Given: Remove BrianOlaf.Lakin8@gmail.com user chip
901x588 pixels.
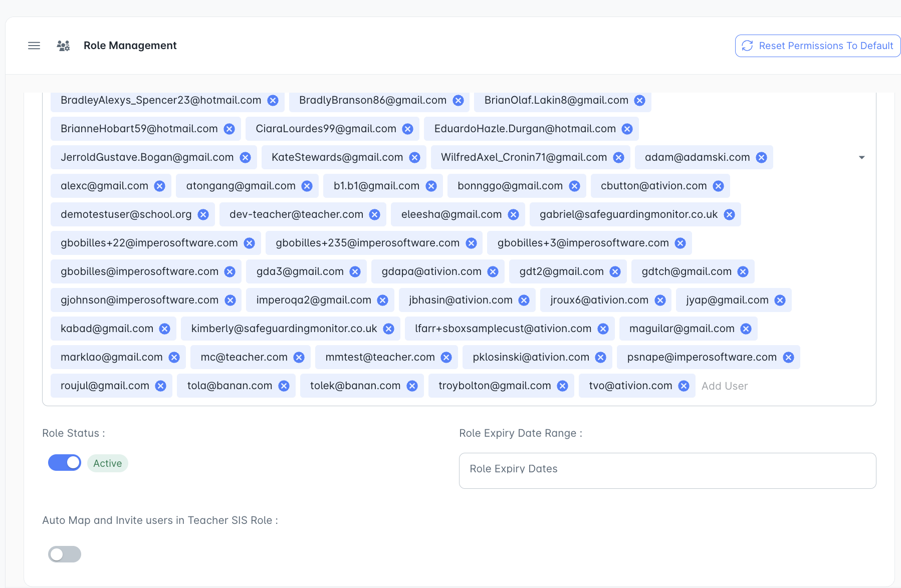Looking at the screenshot, I should (640, 101).
